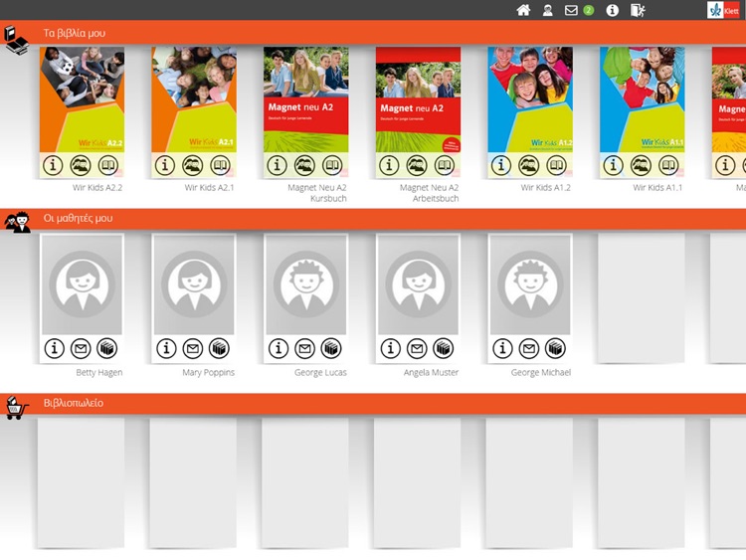
Task: Open Wir Kids A2.2 book reader icon
Action: click(x=108, y=165)
